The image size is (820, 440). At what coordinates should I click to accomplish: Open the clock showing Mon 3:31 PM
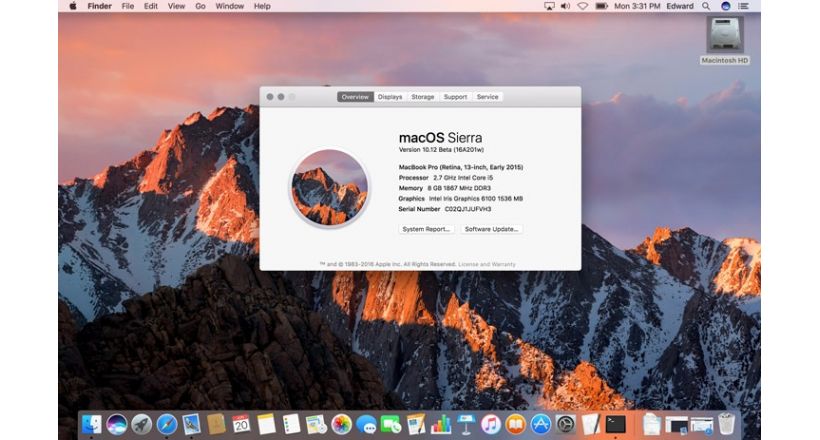coord(637,6)
